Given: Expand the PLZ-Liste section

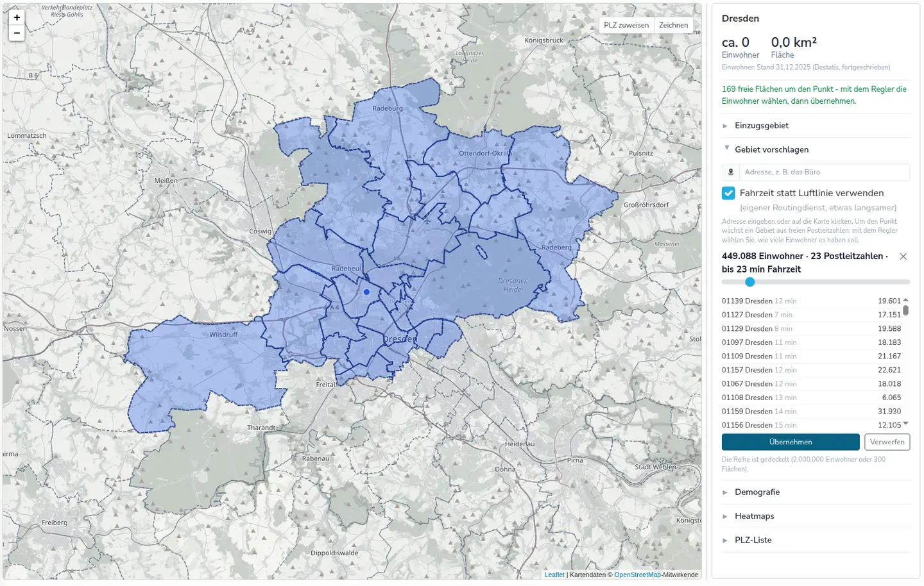Looking at the screenshot, I should pos(816,540).
